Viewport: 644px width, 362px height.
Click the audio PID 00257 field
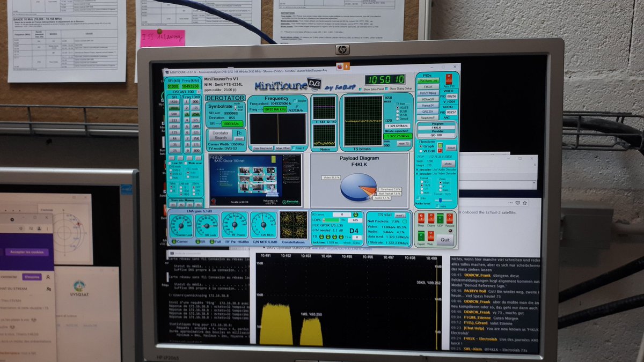pyautogui.click(x=451, y=113)
